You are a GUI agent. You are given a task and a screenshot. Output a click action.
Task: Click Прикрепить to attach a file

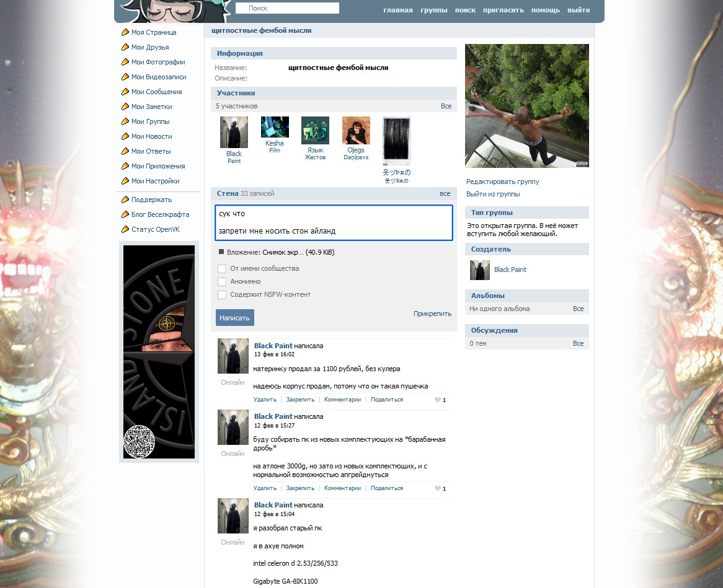click(x=433, y=314)
